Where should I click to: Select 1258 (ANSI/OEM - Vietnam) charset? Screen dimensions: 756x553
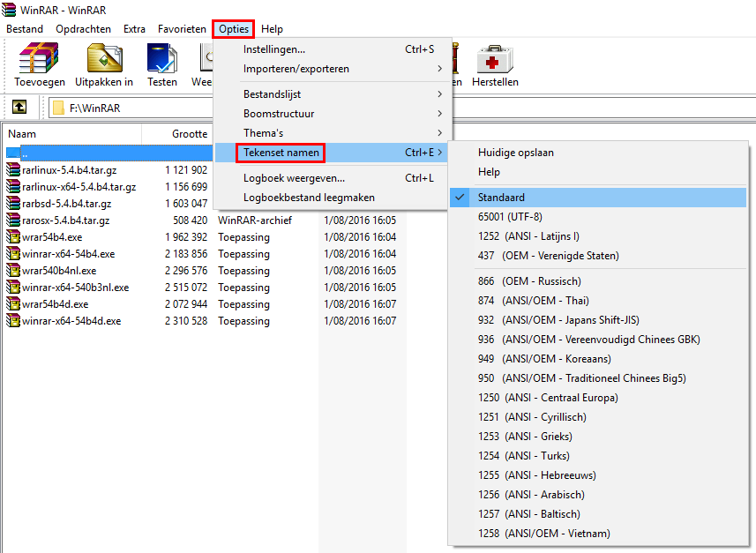(598, 534)
